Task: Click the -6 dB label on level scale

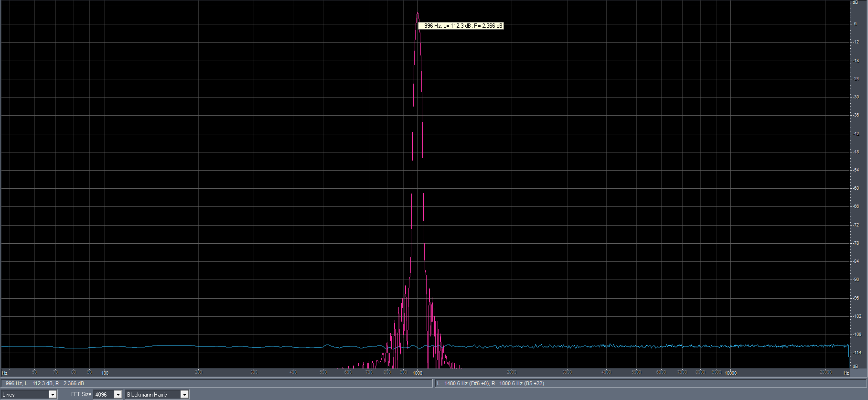Action: tap(855, 24)
